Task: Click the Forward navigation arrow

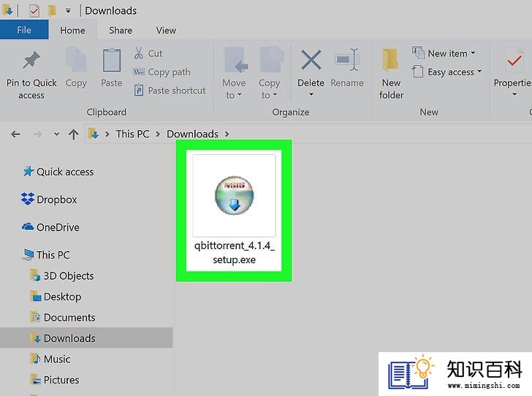Action: (x=38, y=134)
